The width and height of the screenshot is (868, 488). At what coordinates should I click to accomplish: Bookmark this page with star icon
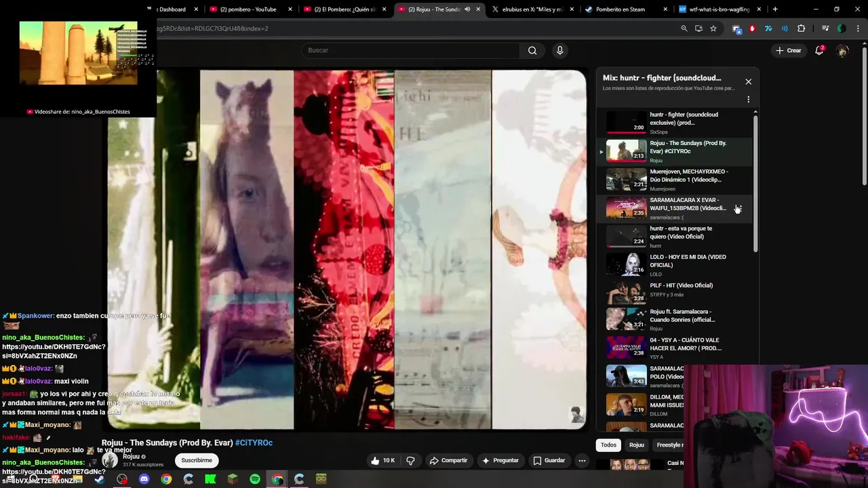713,28
